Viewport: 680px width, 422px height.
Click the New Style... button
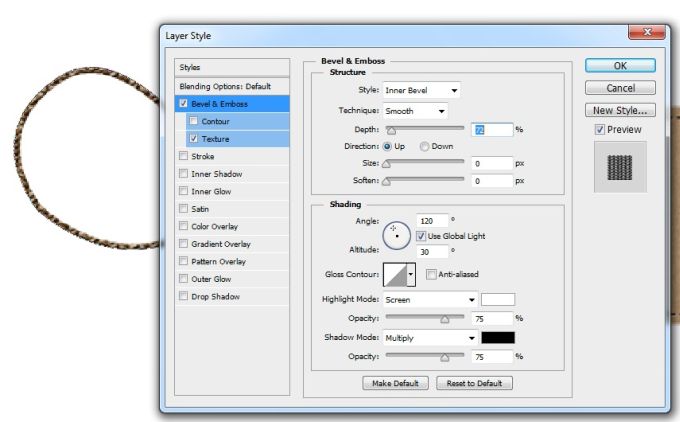pos(620,110)
